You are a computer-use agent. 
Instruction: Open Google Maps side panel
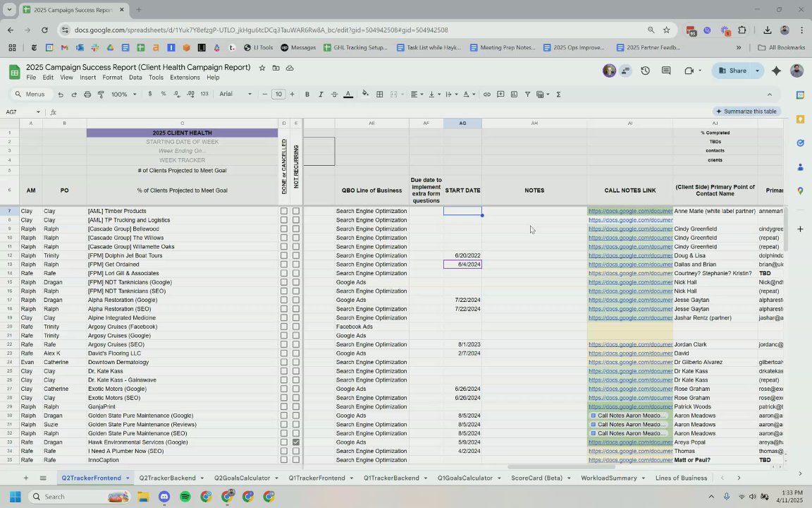point(800,190)
